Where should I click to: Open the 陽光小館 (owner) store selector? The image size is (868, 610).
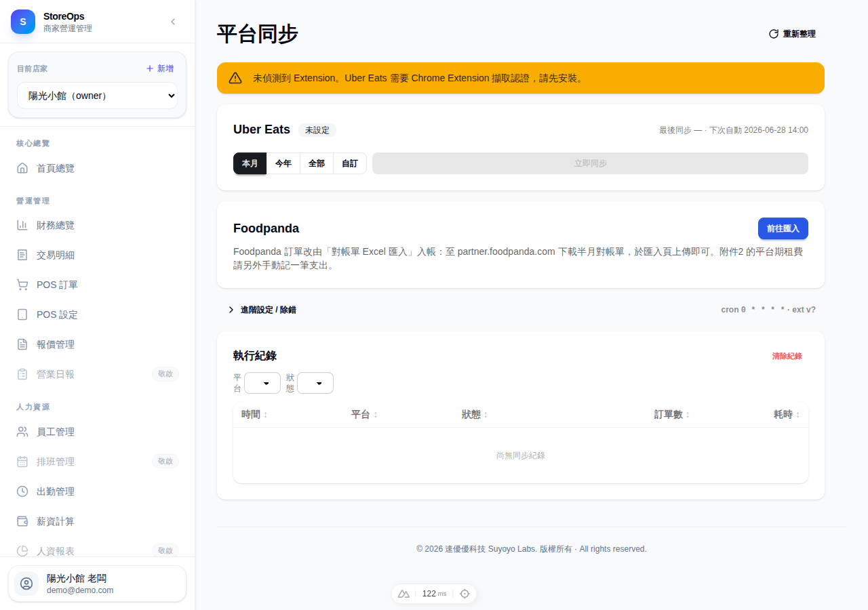(97, 96)
